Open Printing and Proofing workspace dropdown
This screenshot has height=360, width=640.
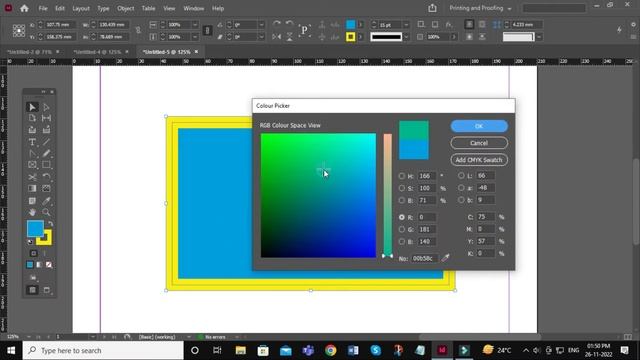point(480,8)
